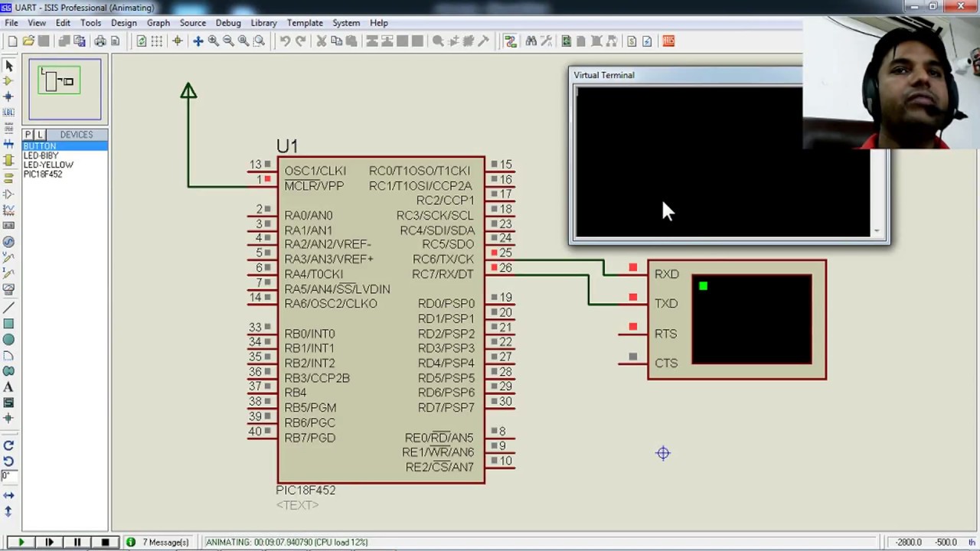Open design with folder icon
Viewport: 980px width, 551px height.
point(28,41)
